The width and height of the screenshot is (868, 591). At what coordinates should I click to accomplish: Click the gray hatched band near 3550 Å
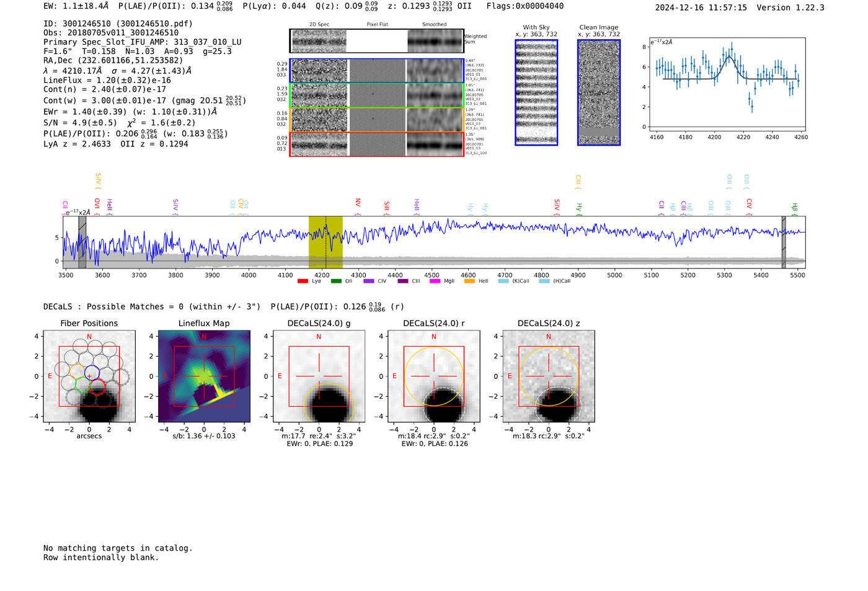tap(82, 242)
